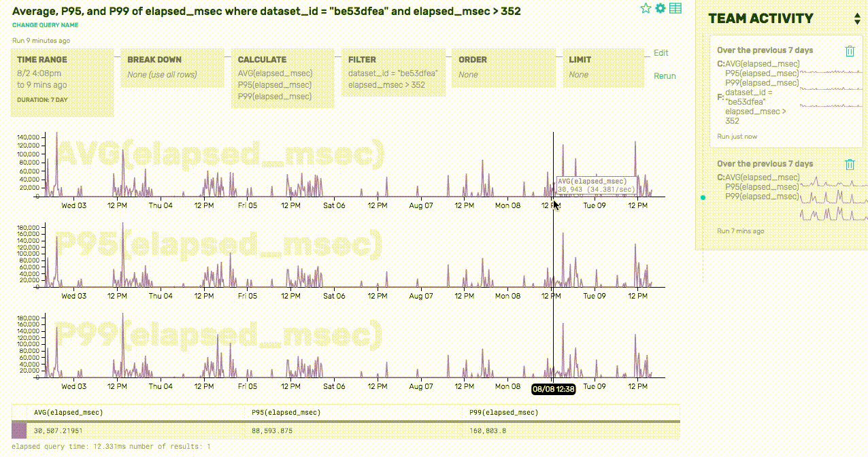
Task: Collapse the Team Activity panel with the arrows
Action: coord(858,18)
